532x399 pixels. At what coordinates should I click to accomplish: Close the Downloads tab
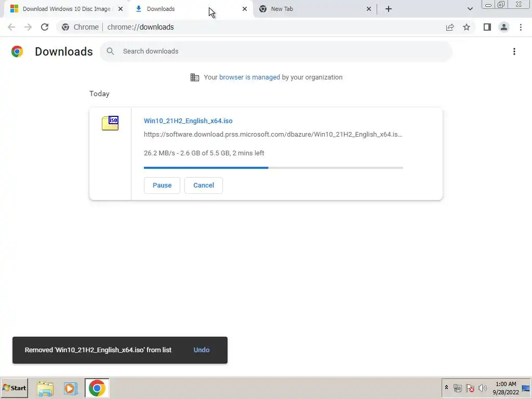click(x=245, y=9)
